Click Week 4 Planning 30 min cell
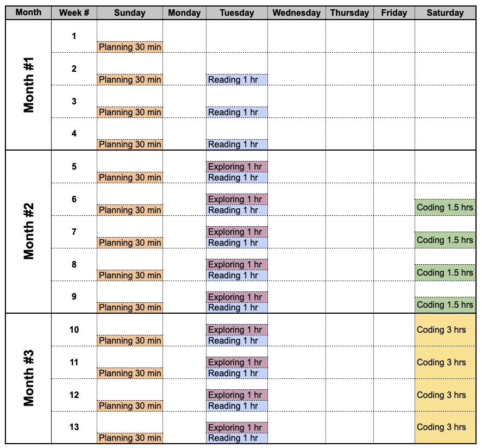482x448 pixels. 130,144
